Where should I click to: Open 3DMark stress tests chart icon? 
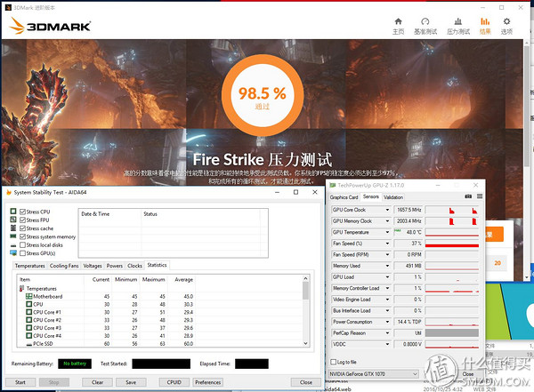(x=458, y=21)
